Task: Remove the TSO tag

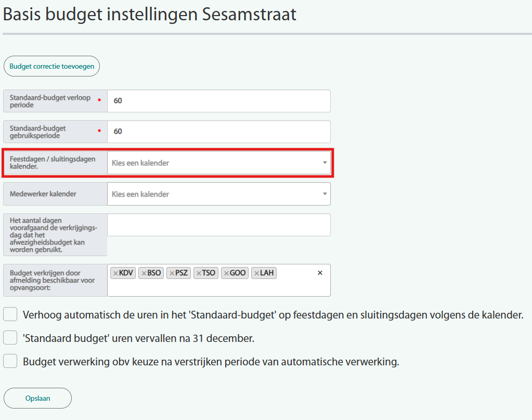Action: tap(199, 273)
